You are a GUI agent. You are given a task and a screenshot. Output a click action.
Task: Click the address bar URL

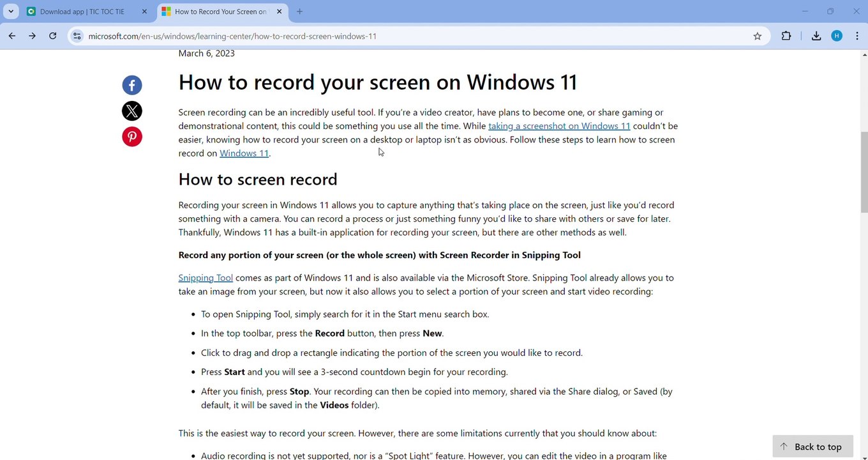(232, 36)
